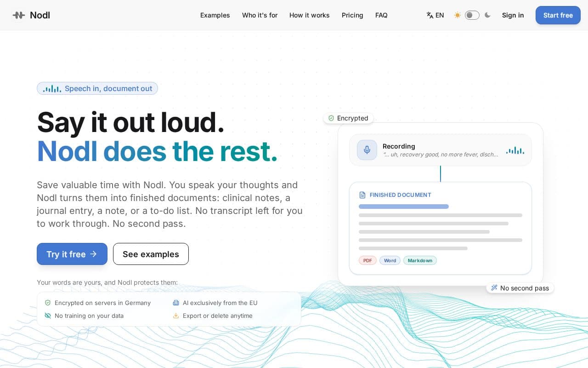Click Your words are yours text
588x368 pixels.
pos(107,282)
